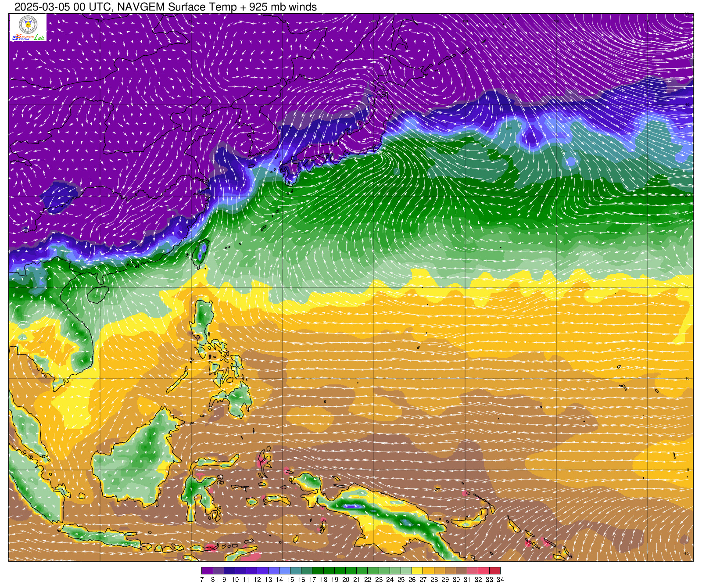Click the 10 latitude label at right edge
The image size is (702, 588).
688,378
